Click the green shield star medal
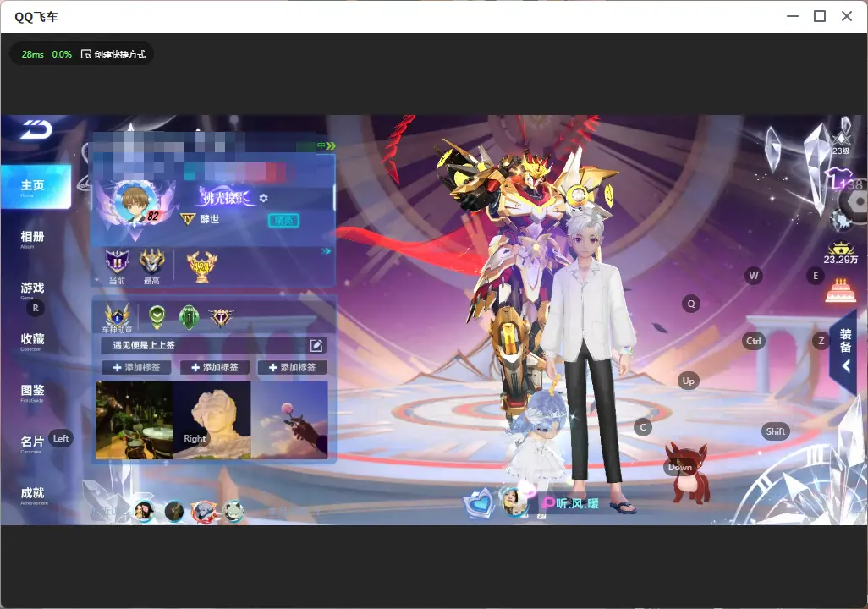Image resolution: width=868 pixels, height=609 pixels. 157,316
